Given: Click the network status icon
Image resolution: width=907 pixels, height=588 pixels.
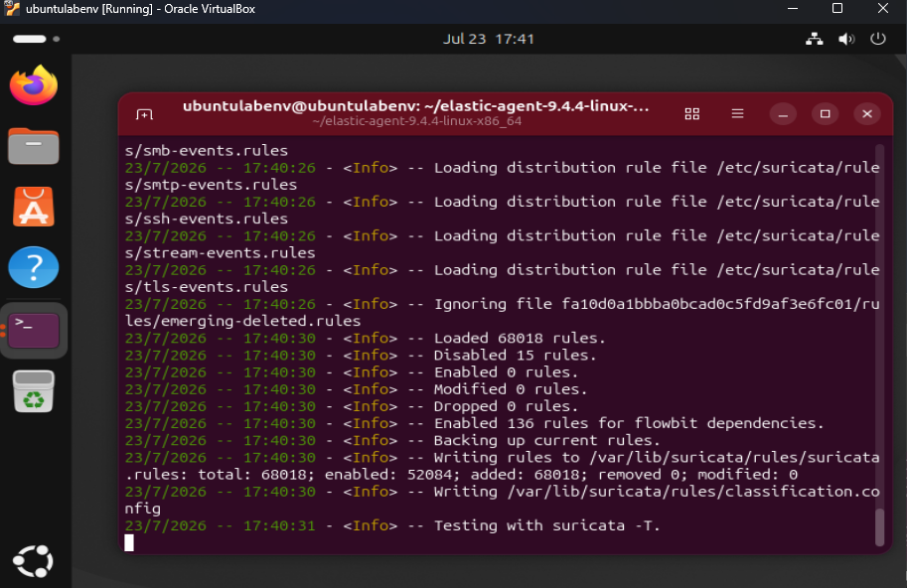Looking at the screenshot, I should 815,39.
